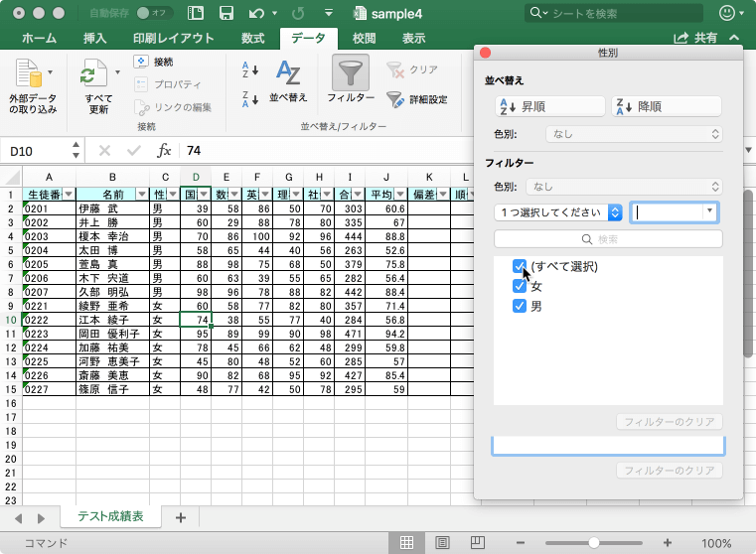Close the 性別 filter panel

pyautogui.click(x=486, y=53)
